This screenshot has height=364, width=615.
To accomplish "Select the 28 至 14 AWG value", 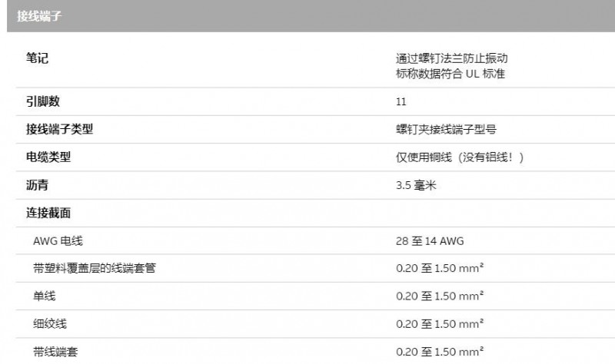I will (430, 240).
